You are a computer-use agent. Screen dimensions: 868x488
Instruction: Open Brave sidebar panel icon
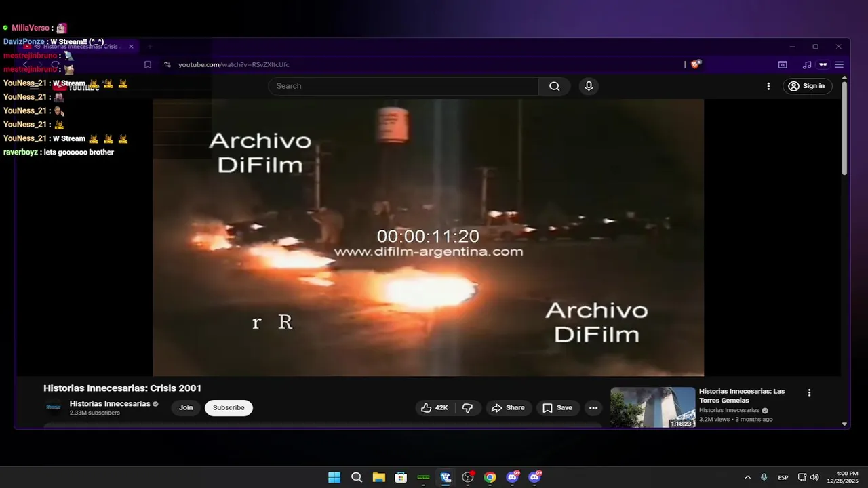point(783,64)
